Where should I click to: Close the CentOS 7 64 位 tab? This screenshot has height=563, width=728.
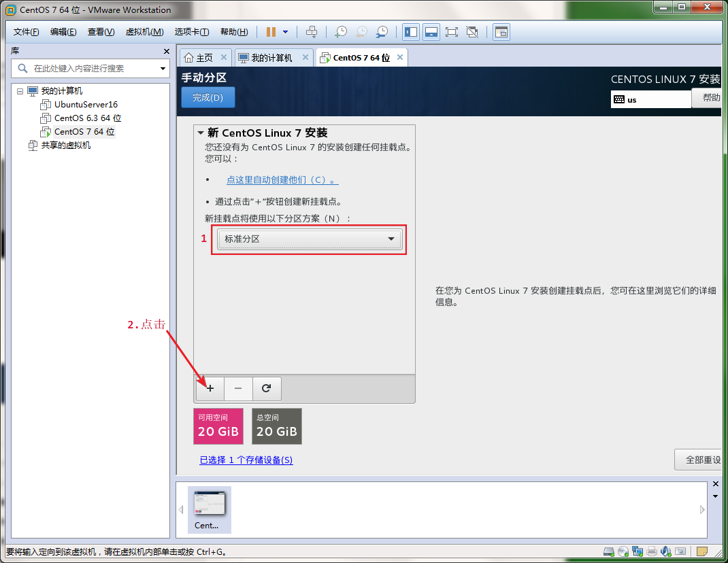tap(400, 57)
